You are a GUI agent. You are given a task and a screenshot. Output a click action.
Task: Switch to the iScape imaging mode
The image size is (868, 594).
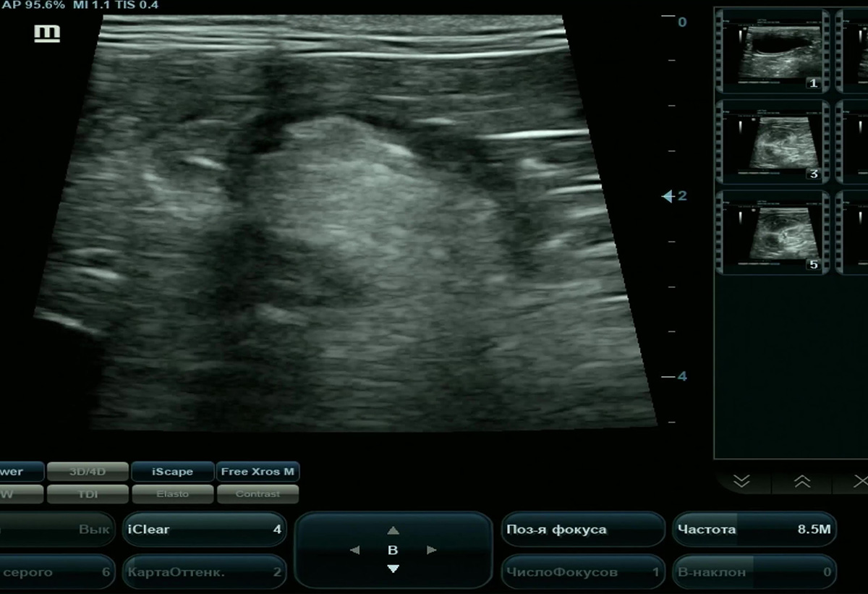172,472
